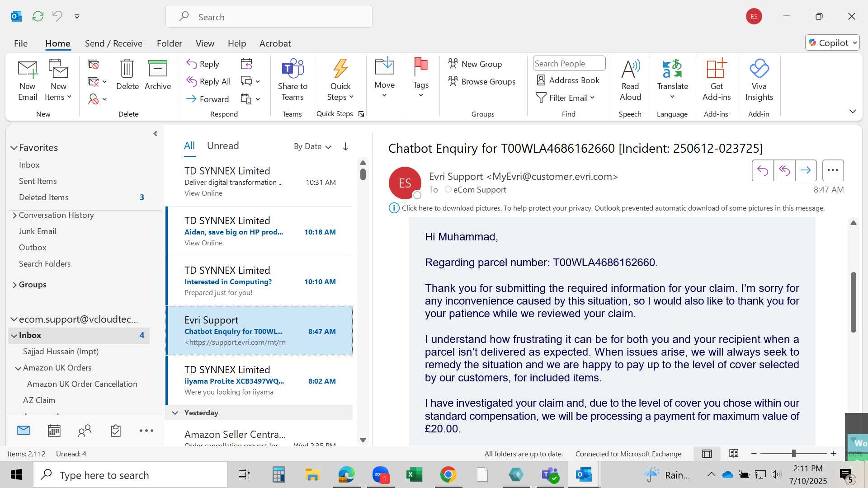Click New Group button
The width and height of the screenshot is (868, 488).
[x=475, y=64]
